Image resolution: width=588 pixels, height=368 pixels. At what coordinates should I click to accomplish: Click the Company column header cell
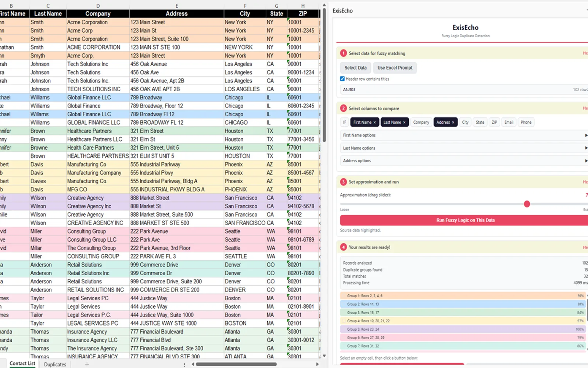pos(98,14)
